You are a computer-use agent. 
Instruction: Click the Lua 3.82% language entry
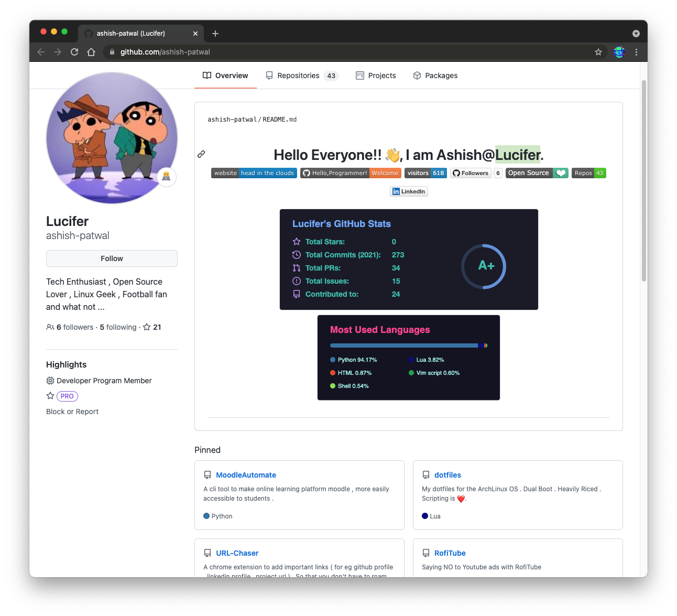click(427, 360)
